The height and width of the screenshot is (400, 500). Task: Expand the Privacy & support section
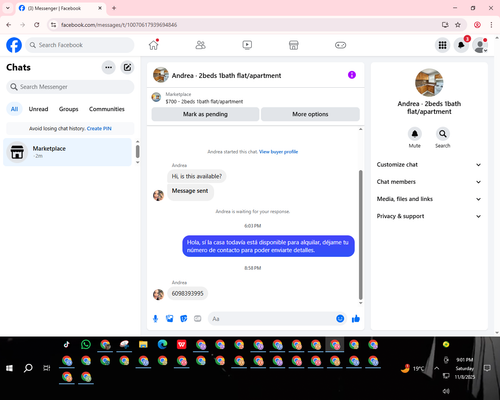[x=429, y=216]
